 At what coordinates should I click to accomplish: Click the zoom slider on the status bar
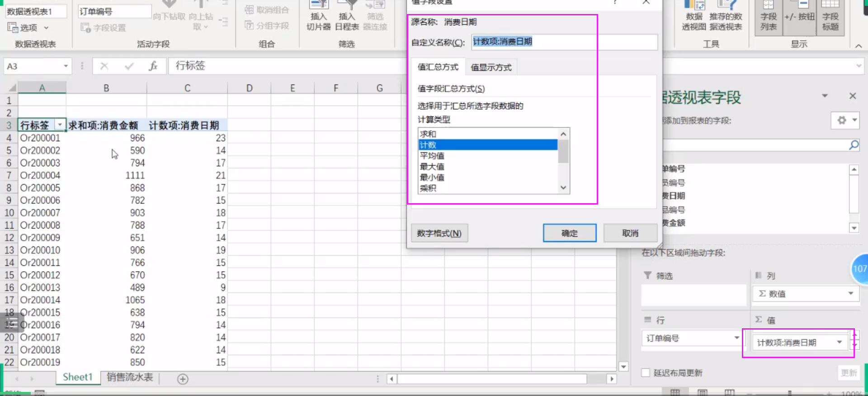click(789, 393)
